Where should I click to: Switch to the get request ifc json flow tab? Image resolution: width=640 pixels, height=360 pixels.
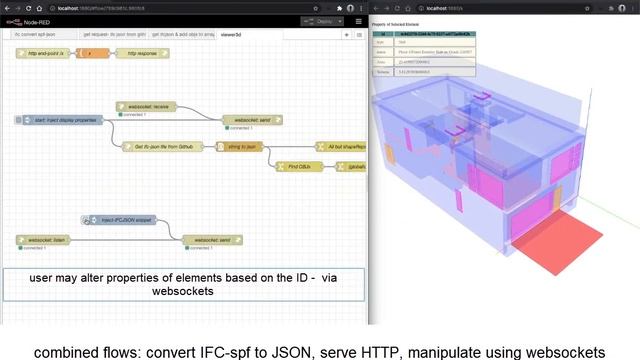pos(113,35)
